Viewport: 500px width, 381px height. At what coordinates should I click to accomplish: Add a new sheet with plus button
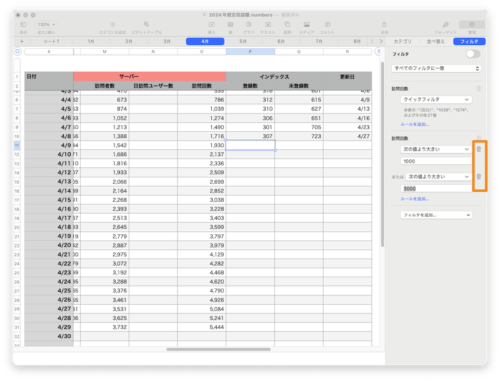pos(22,41)
